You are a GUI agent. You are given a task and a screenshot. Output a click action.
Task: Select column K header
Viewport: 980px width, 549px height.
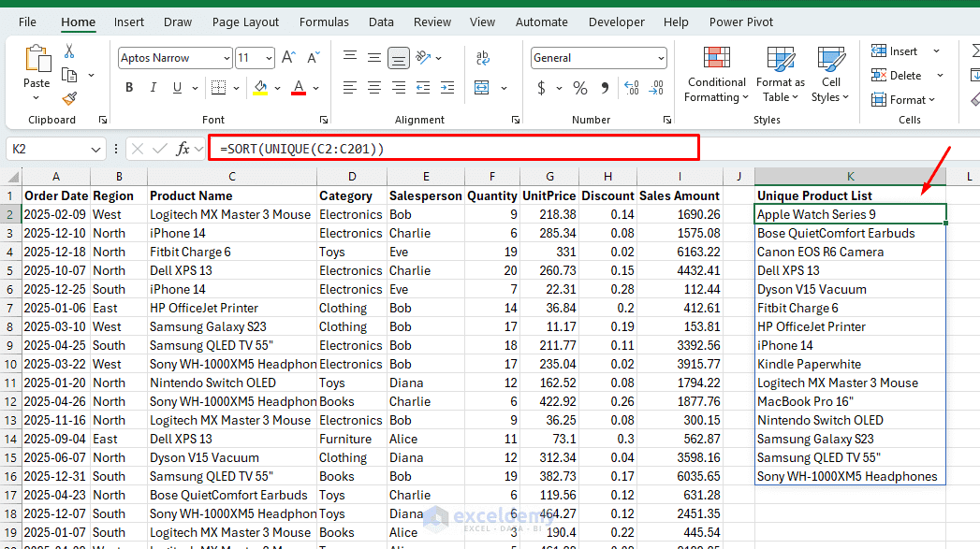[x=850, y=177]
